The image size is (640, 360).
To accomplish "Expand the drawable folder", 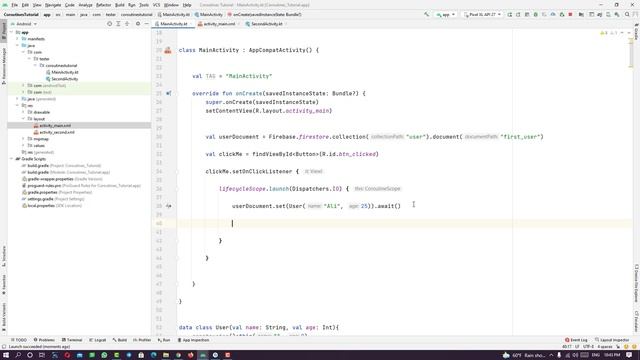I will pos(24,112).
